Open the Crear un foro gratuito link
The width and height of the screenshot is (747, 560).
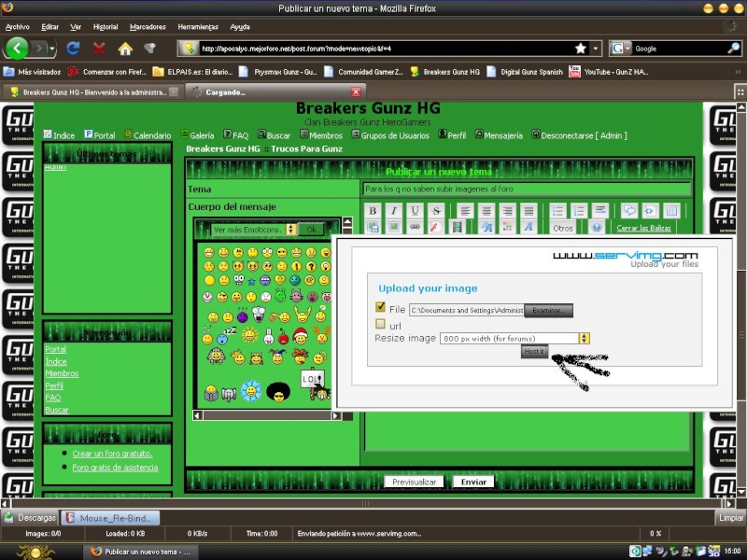click(x=112, y=454)
